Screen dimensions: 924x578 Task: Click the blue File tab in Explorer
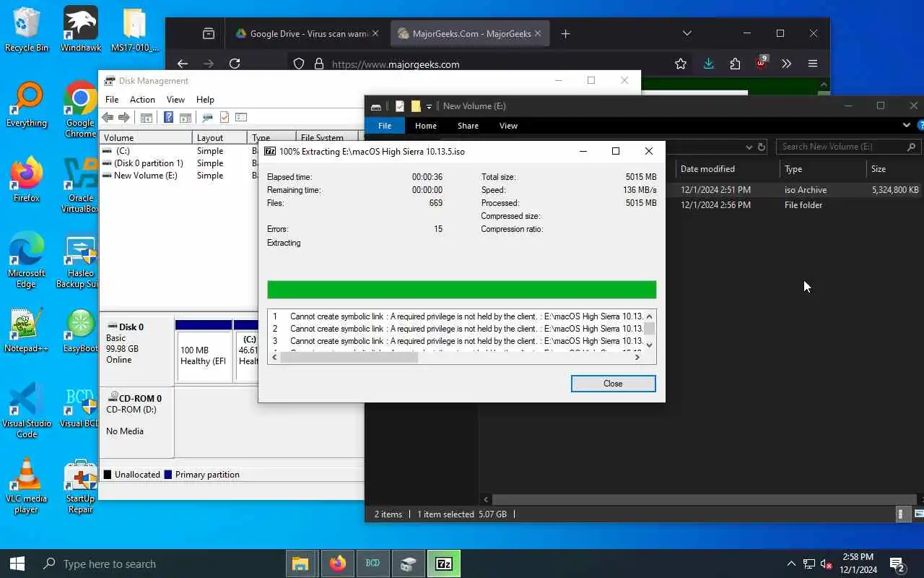(x=385, y=126)
